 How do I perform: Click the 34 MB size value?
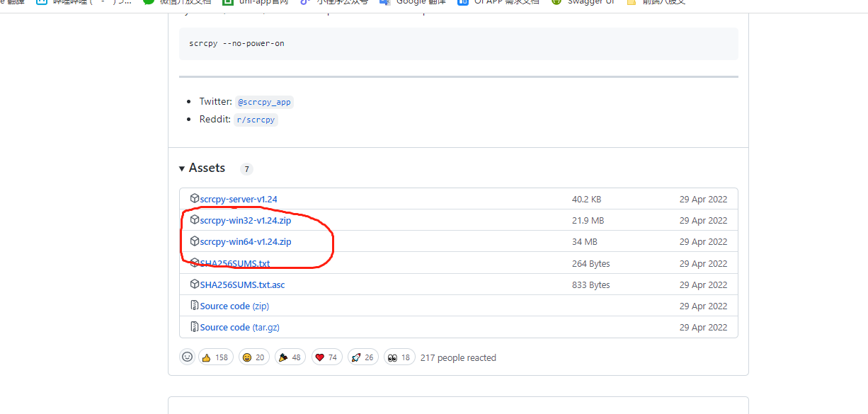585,241
